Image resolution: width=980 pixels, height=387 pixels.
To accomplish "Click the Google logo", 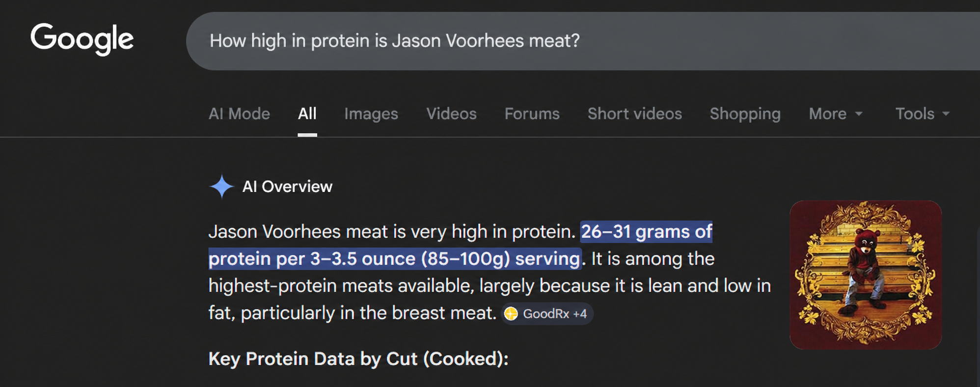I will pyautogui.click(x=82, y=39).
